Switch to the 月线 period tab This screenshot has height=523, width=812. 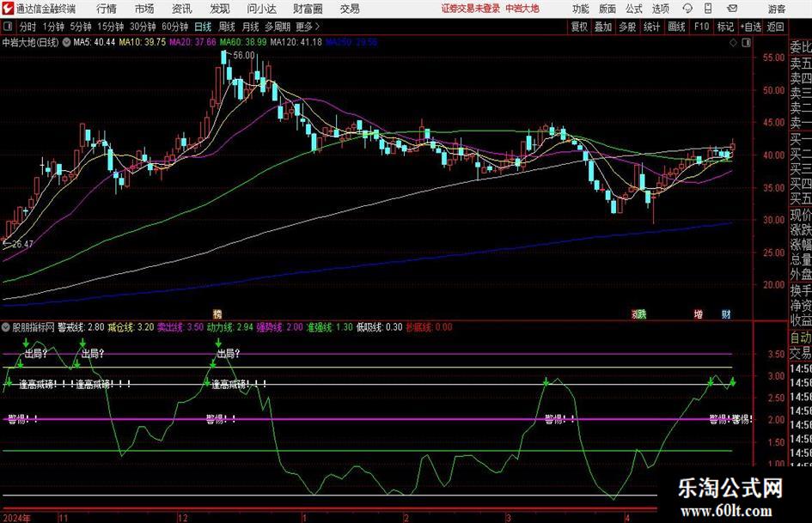pos(250,27)
